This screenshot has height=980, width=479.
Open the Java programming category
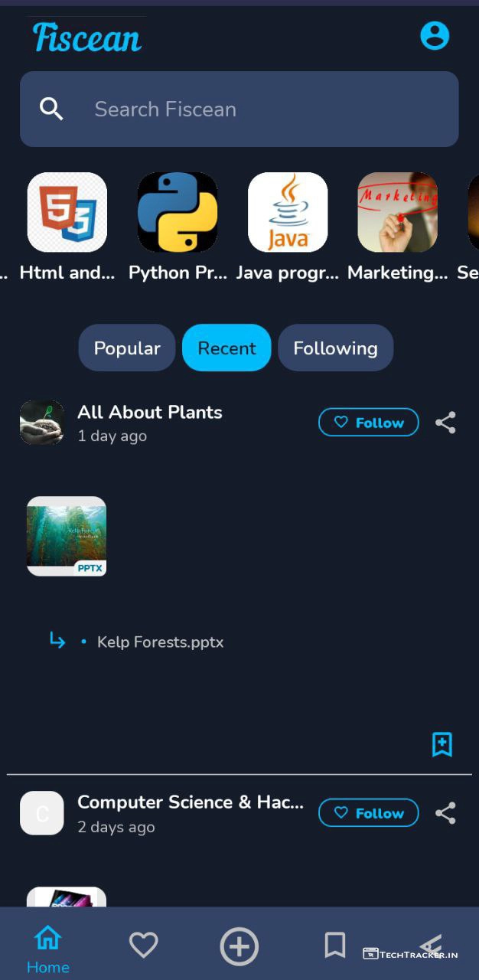tap(288, 213)
